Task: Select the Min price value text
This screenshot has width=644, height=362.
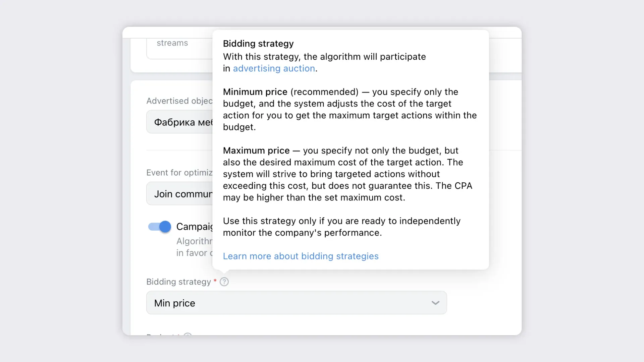Action: [x=174, y=303]
